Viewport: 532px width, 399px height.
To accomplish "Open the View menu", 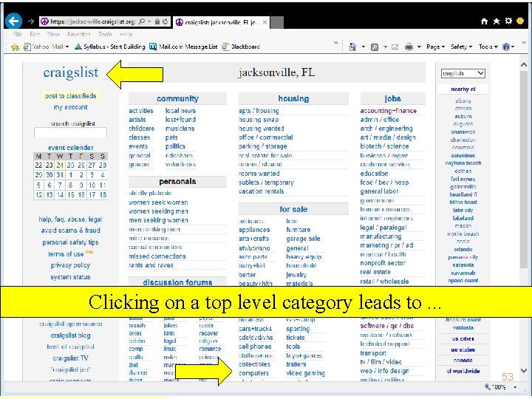I will (x=53, y=34).
